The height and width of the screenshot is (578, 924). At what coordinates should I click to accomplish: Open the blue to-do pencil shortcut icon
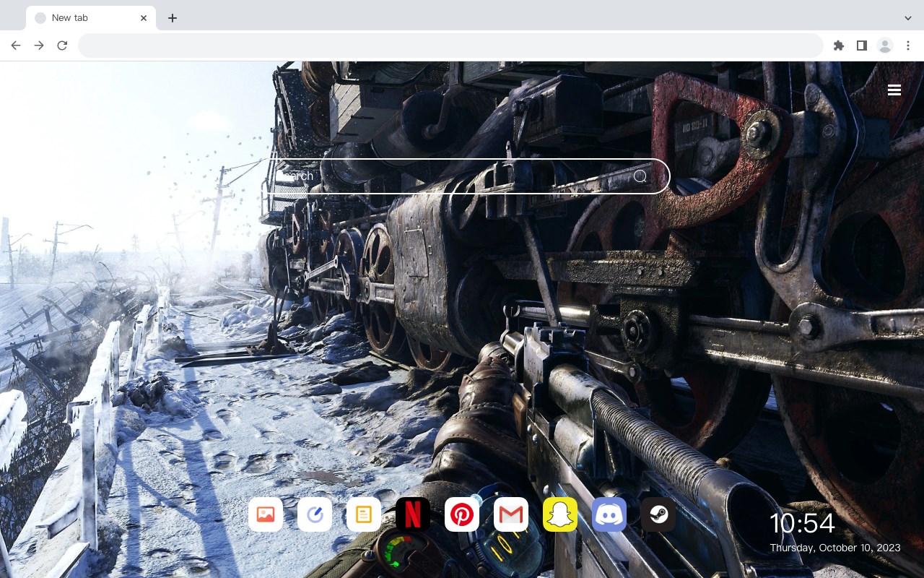[315, 514]
